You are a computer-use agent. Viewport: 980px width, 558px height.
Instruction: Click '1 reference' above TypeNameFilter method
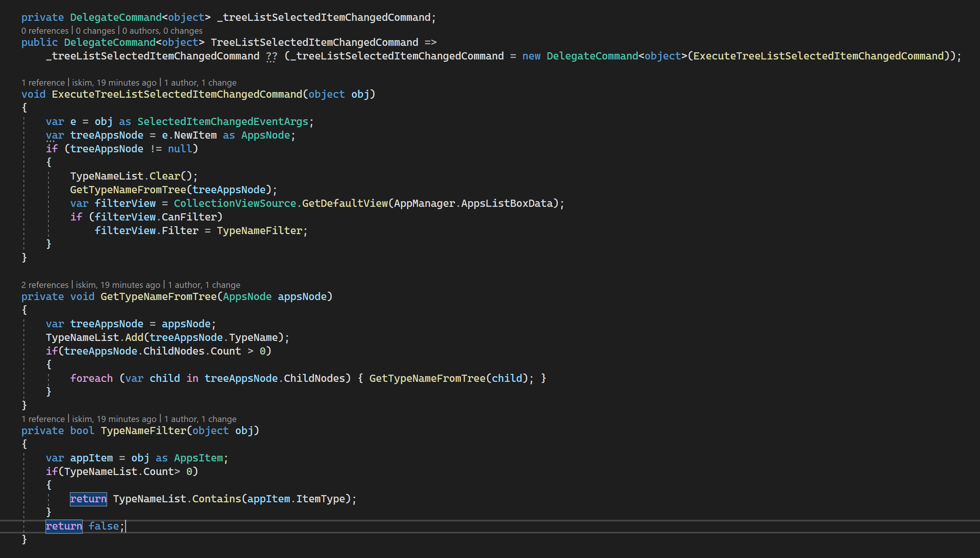coord(43,419)
